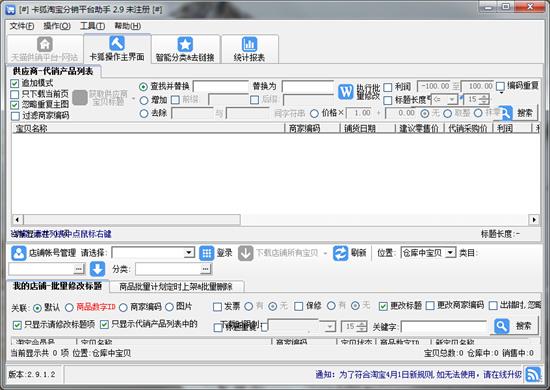Click the 获取供应商宝贝标题 gray icon
550x390 pixels.
(80, 98)
